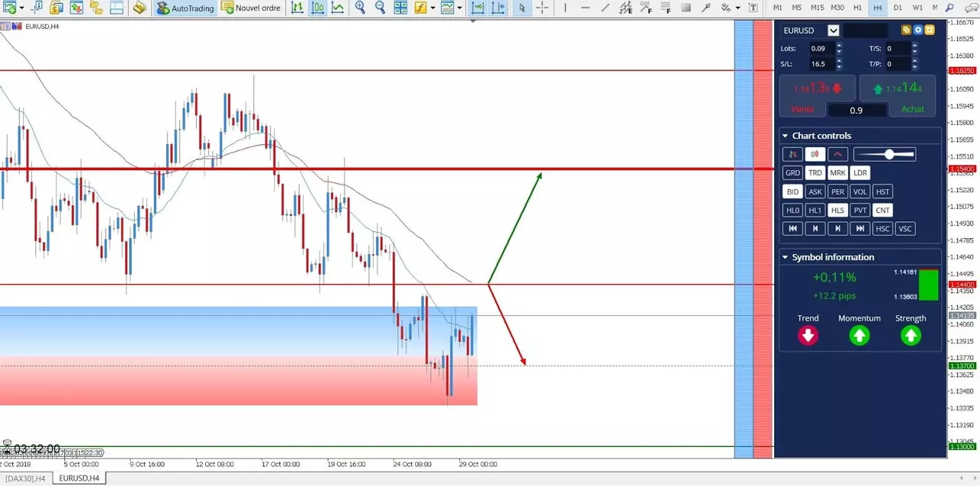Open the indicators list icon

pyautogui.click(x=420, y=8)
